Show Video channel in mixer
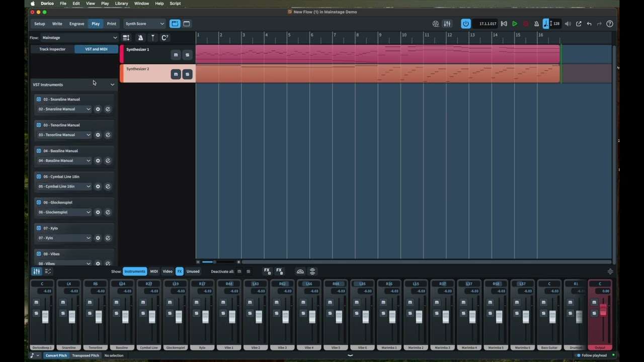644x362 pixels. pos(168,271)
